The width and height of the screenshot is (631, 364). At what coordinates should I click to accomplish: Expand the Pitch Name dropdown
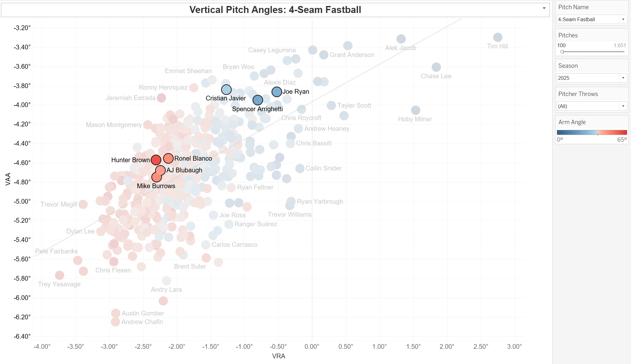click(x=623, y=19)
